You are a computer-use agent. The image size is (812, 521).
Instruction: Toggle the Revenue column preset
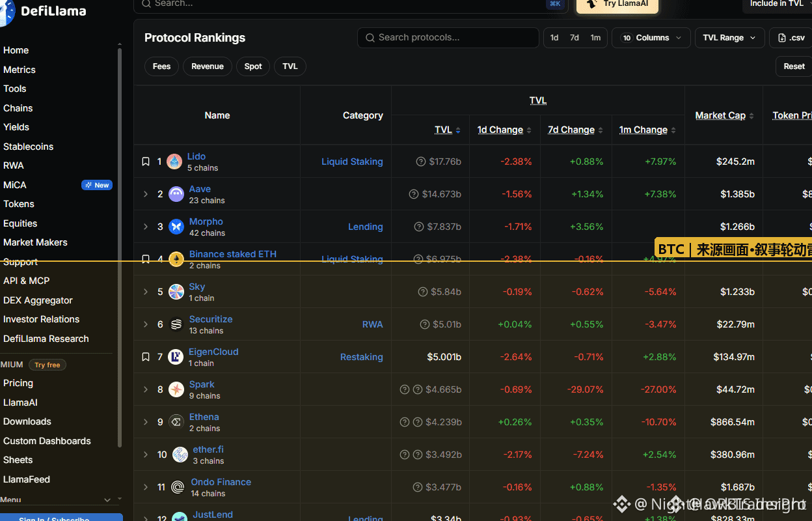(208, 66)
